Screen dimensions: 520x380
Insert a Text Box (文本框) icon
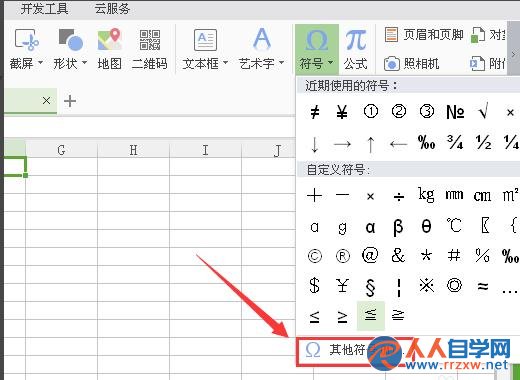pos(205,40)
